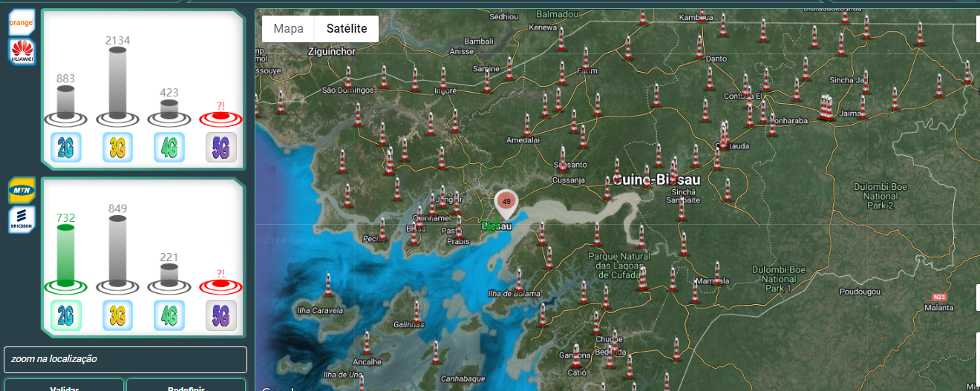Click the 'zoom na localização' input field
980x391 pixels.
125,359
